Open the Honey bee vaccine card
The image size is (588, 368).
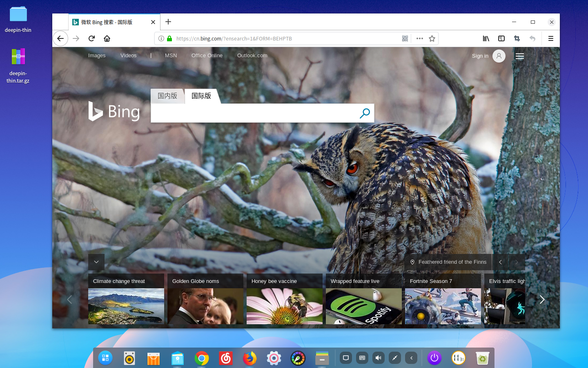[285, 299]
